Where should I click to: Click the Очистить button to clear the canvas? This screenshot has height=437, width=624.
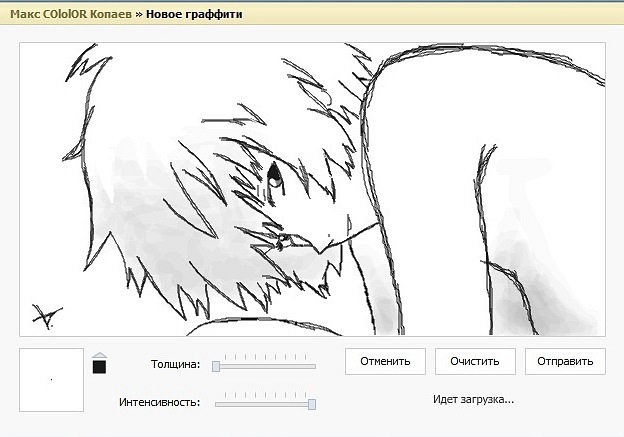tap(475, 361)
